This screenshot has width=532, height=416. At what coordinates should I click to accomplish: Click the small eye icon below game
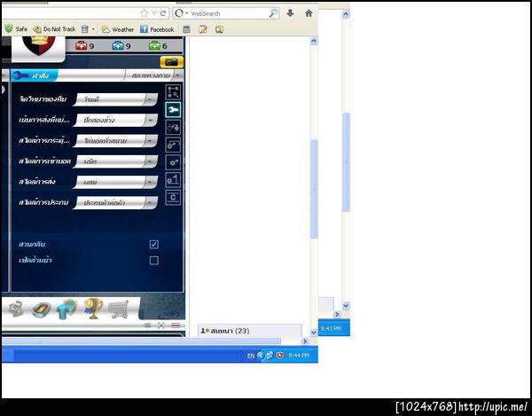pyautogui.click(x=147, y=326)
